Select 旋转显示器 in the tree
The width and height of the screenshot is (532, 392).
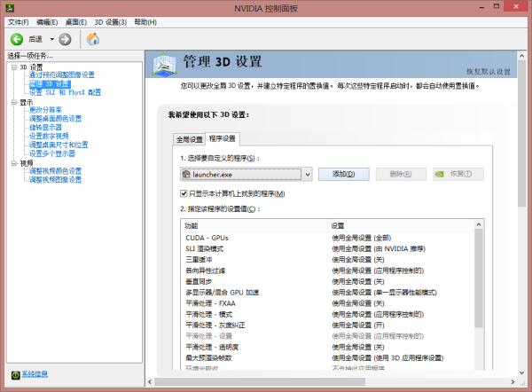45,128
